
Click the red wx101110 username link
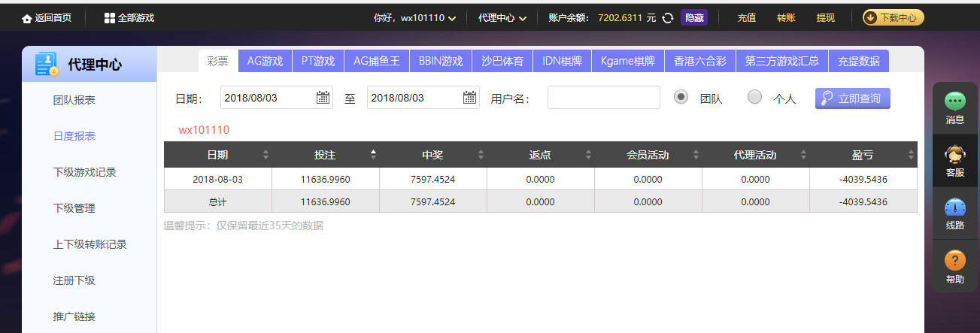pyautogui.click(x=204, y=130)
